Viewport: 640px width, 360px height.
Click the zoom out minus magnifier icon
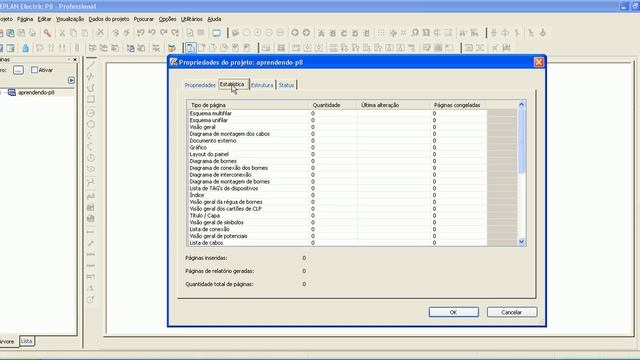point(269,33)
